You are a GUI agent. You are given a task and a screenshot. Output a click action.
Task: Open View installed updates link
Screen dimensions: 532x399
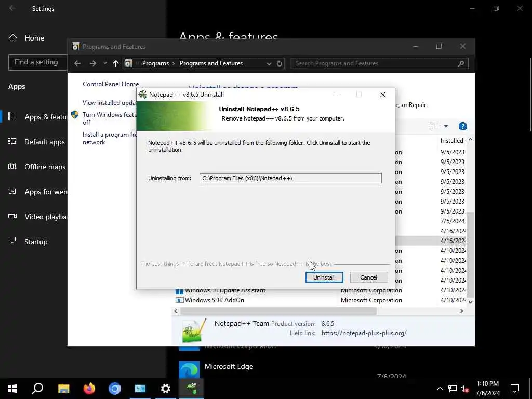[109, 103]
